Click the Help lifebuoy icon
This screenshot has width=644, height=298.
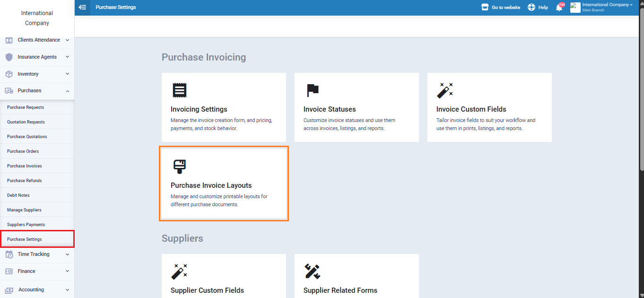point(531,8)
